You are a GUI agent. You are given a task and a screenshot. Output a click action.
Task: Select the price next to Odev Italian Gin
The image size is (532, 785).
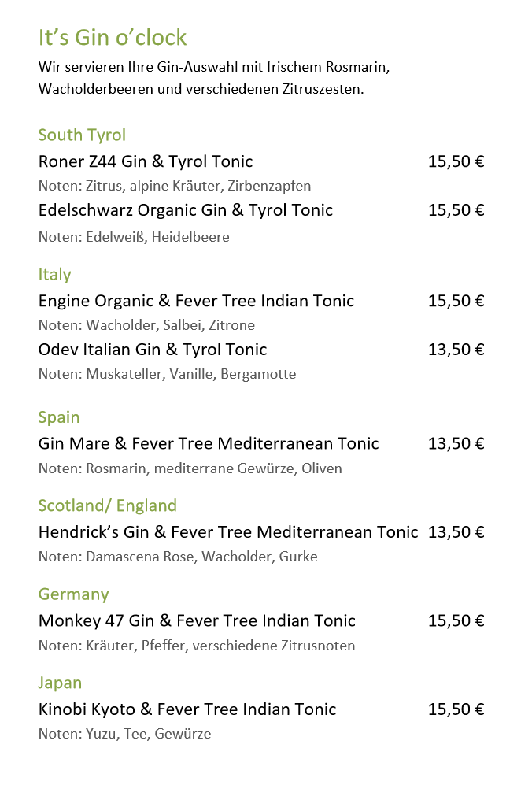click(456, 350)
